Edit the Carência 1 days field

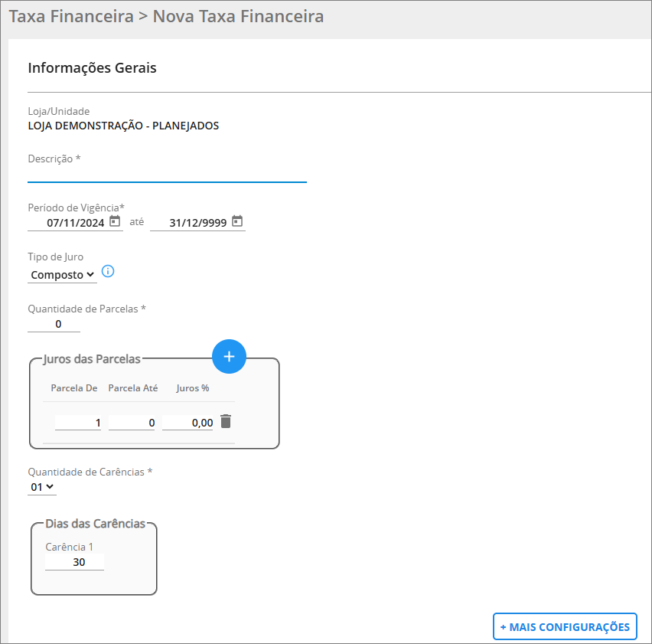(x=74, y=562)
